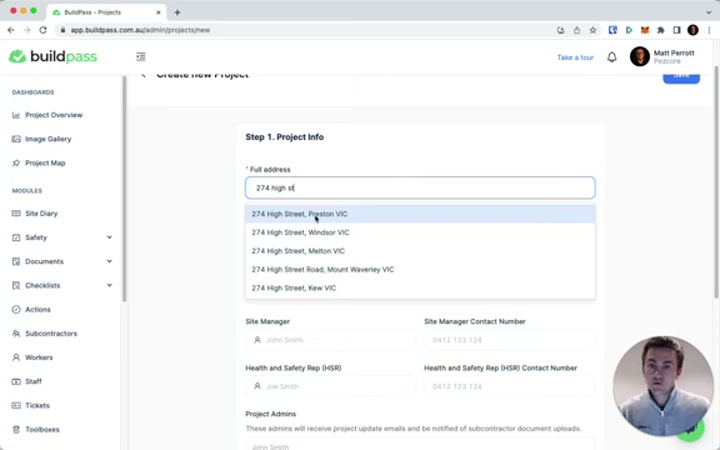Collapse the sidebar with the menu toggle icon
This screenshot has width=720, height=450.
coord(141,56)
